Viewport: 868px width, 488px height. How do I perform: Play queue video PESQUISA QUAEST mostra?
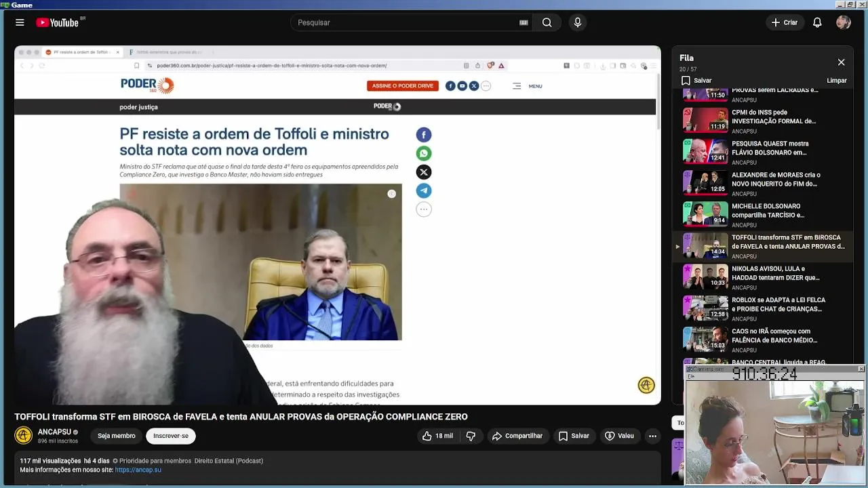coord(764,152)
